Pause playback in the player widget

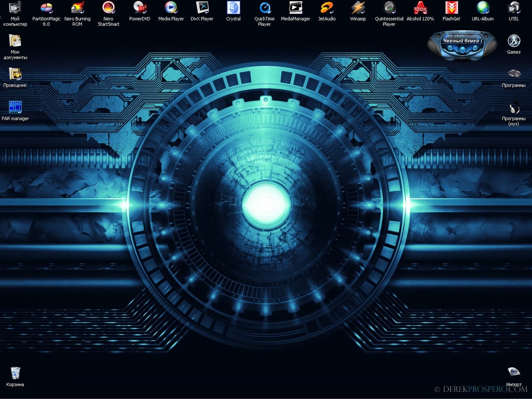(462, 50)
